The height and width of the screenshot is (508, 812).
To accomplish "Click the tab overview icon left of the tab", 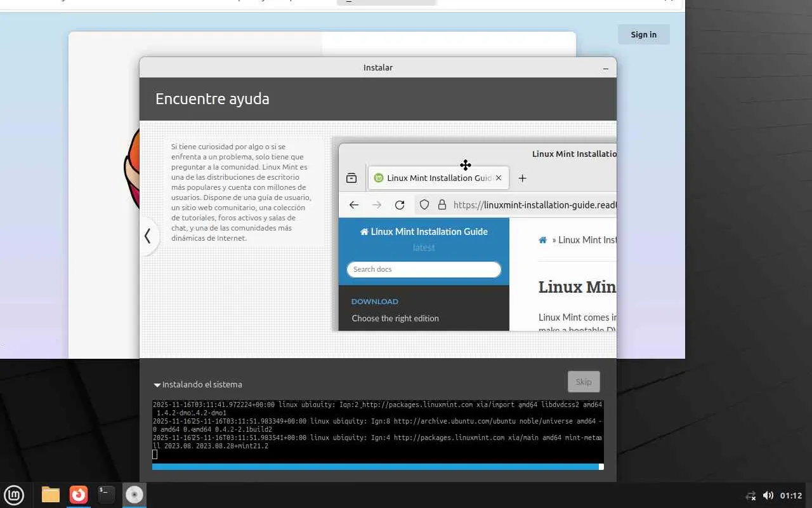I will tap(351, 178).
